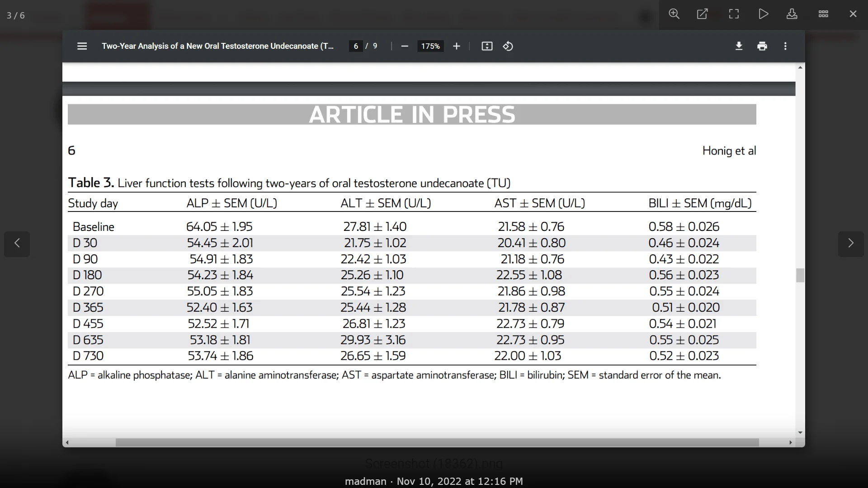Click the value '29.93 ± 3.16'
This screenshot has height=488, width=868.
point(373,340)
